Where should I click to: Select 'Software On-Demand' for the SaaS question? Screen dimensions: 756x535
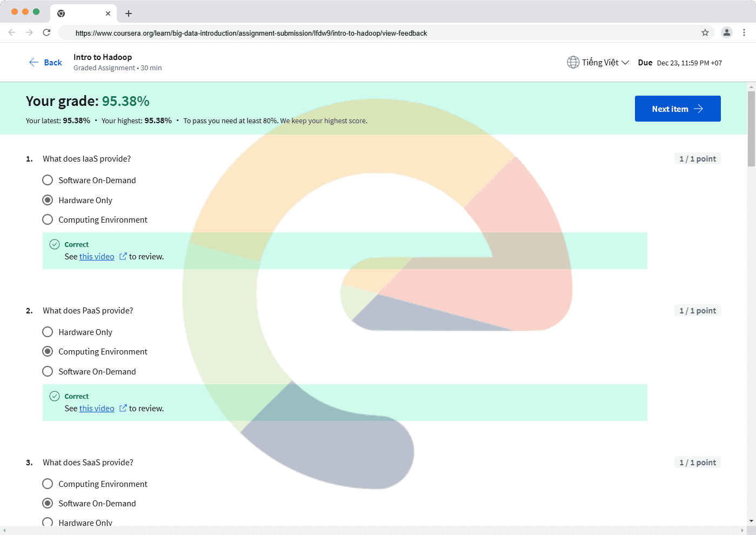point(48,503)
